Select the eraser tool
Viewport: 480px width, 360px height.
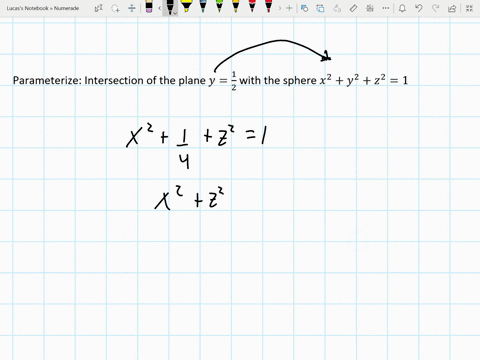149,7
